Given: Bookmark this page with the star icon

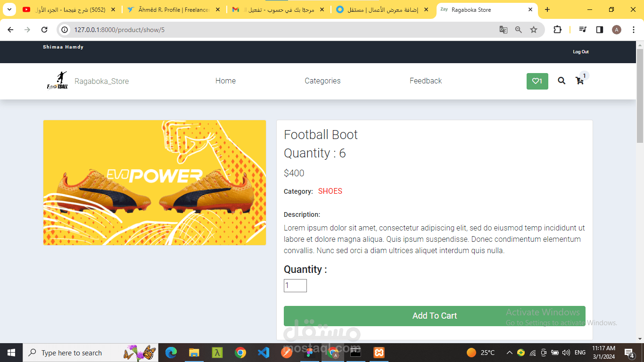Looking at the screenshot, I should coord(534,30).
